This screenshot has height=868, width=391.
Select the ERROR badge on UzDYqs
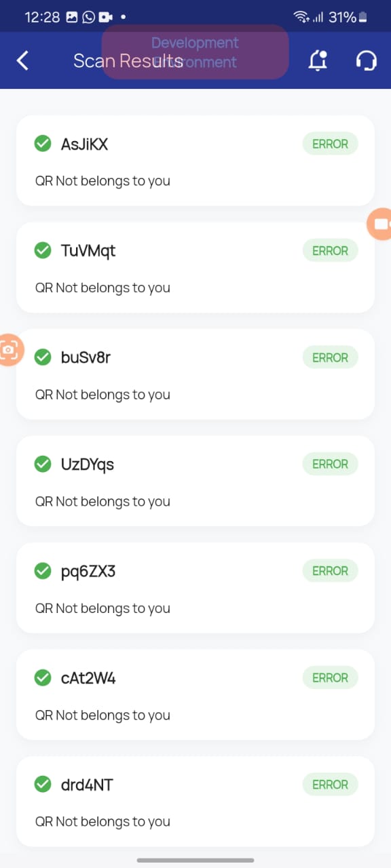click(x=330, y=465)
